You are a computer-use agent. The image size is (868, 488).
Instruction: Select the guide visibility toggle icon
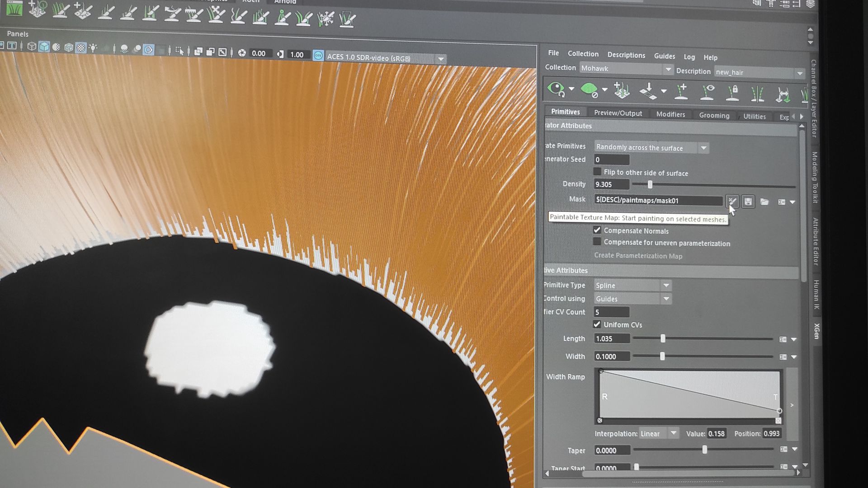(x=707, y=92)
